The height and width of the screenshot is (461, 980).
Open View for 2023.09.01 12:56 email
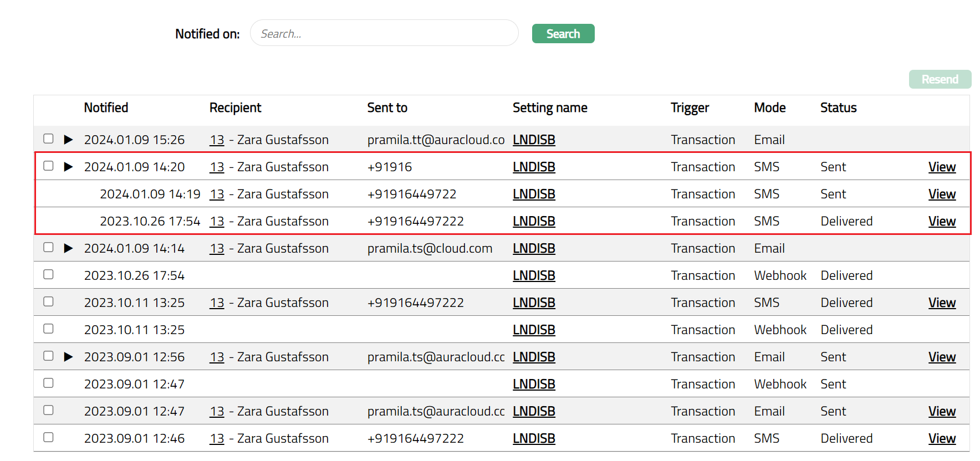tap(941, 357)
